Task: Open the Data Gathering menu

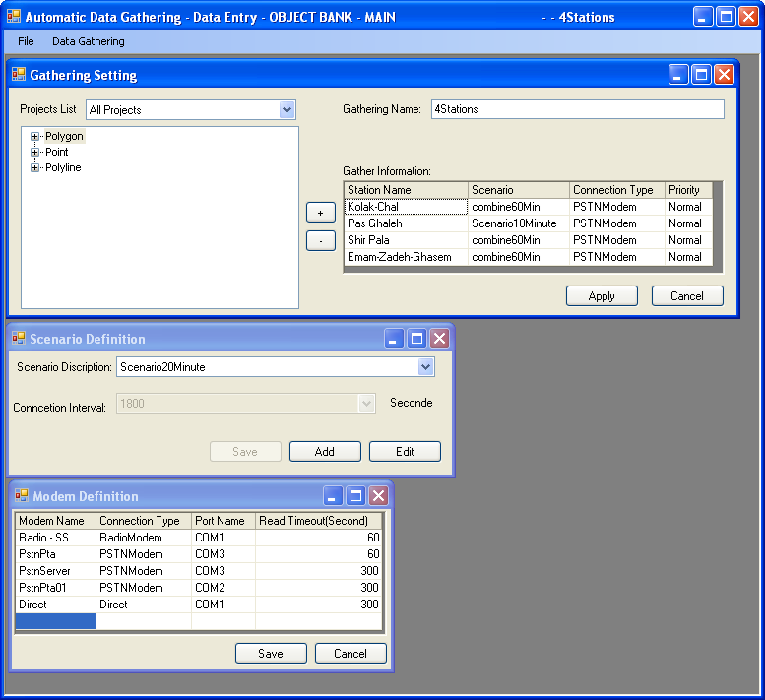Action: coord(89,41)
